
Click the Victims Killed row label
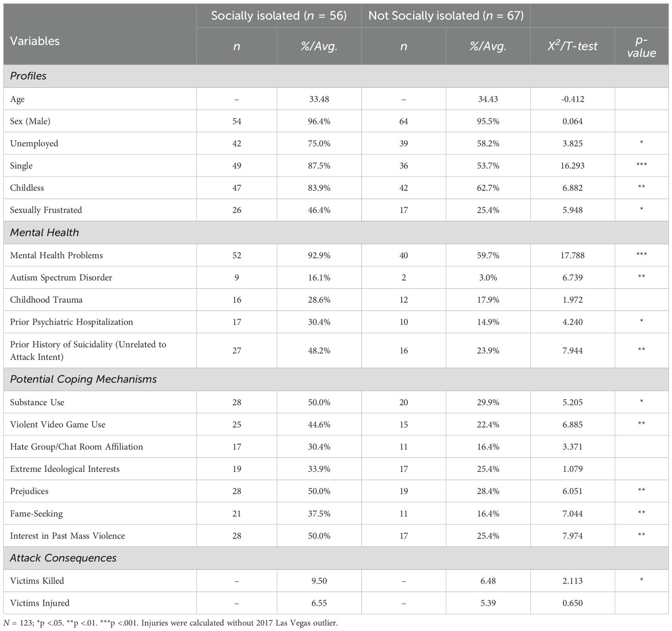point(37,581)
